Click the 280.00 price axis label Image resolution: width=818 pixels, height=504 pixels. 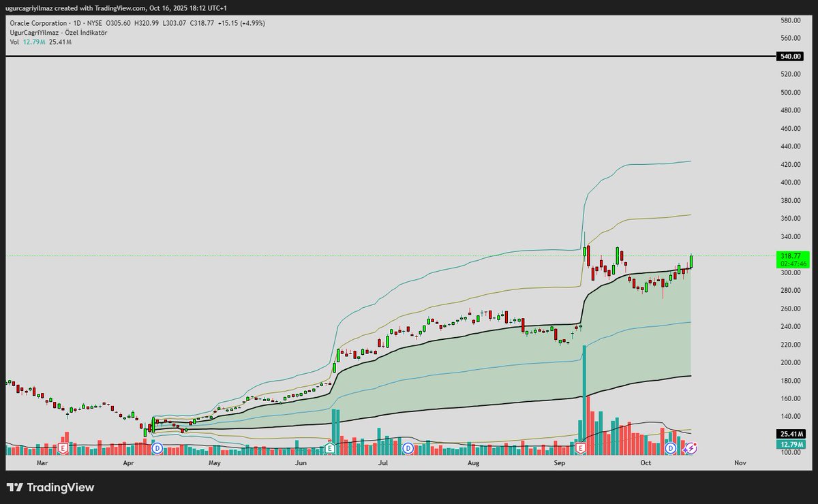[790, 291]
